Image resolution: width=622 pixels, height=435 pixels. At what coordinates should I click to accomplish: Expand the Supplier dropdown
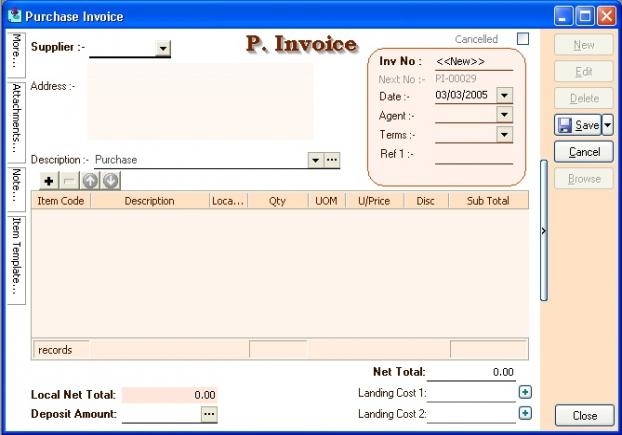(163, 48)
